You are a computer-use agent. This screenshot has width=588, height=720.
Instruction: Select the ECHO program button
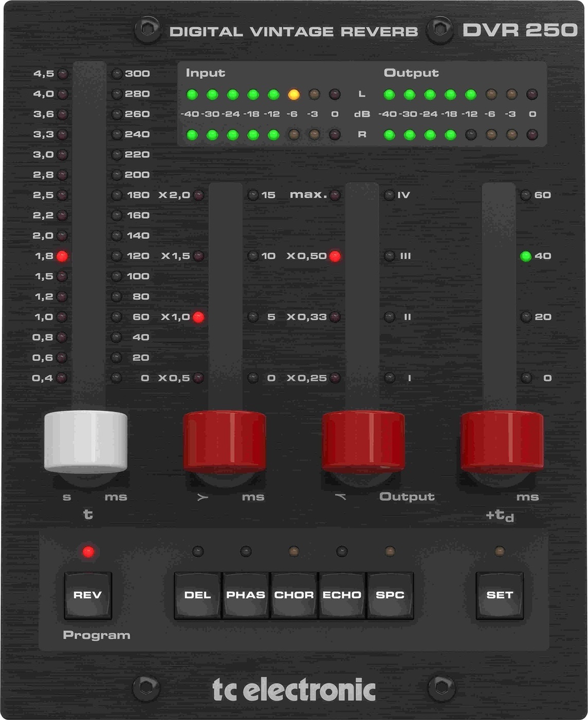click(342, 595)
